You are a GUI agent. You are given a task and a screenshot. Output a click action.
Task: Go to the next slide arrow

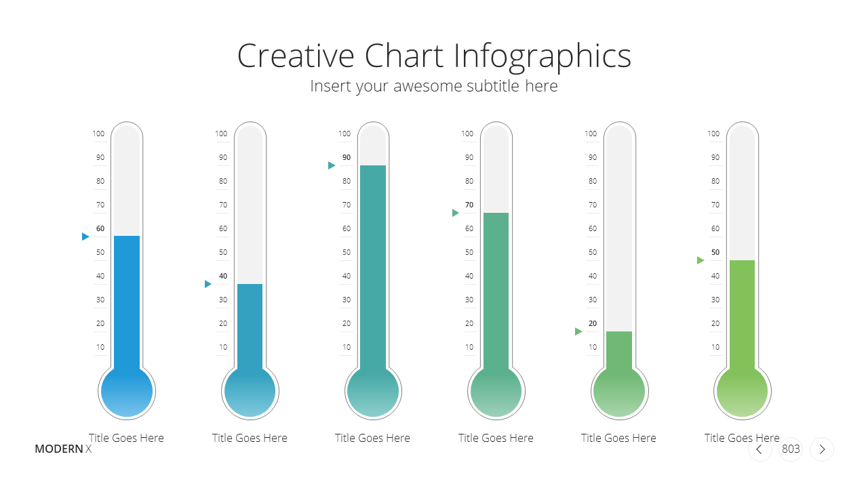click(822, 449)
